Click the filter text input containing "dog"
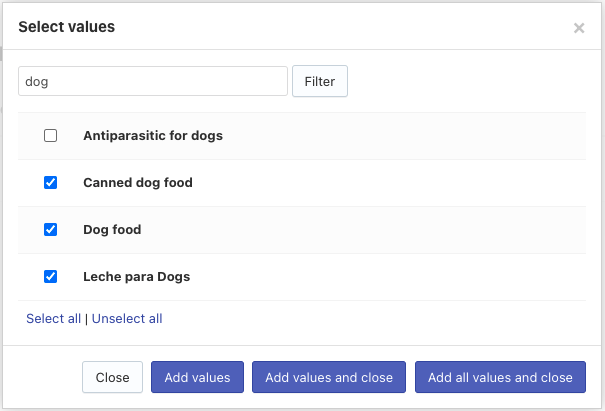Image resolution: width=605 pixels, height=411 pixels. (153, 82)
